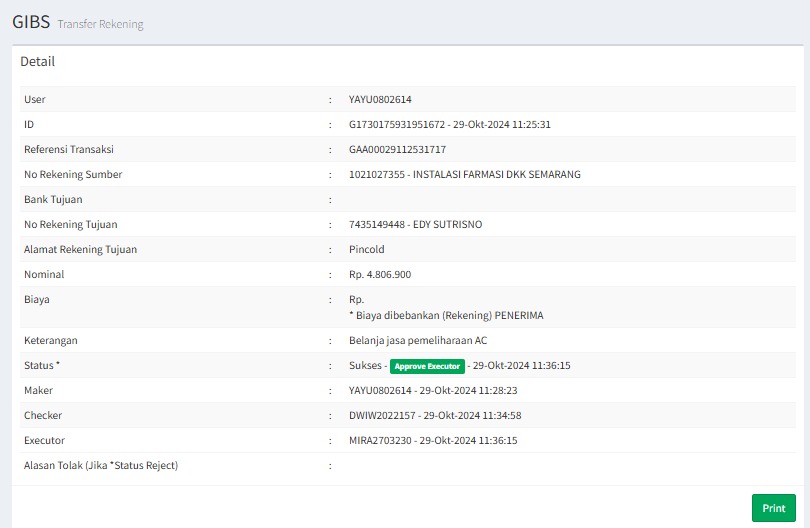
Task: Click the Pincold address value
Action: (x=366, y=250)
